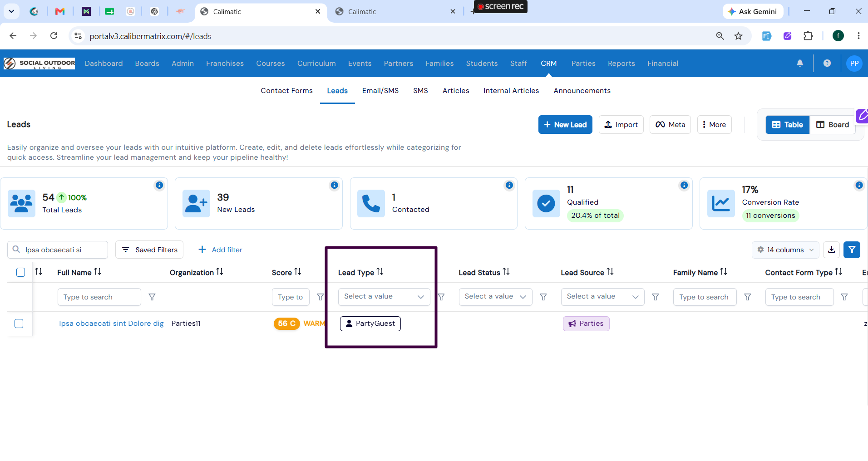Open Lead Status Select a value dropdown
This screenshot has width=868, height=461.
[495, 297]
